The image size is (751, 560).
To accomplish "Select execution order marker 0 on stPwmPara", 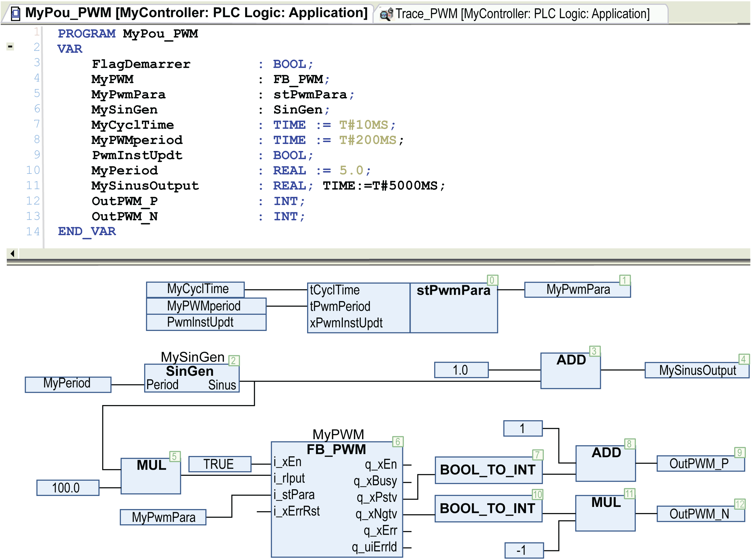I will tap(492, 280).
